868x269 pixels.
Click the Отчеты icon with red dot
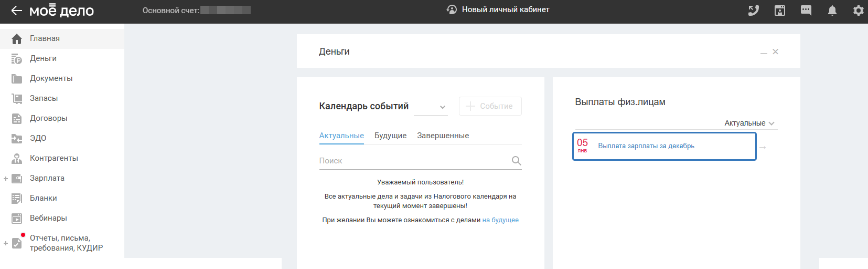tap(17, 243)
